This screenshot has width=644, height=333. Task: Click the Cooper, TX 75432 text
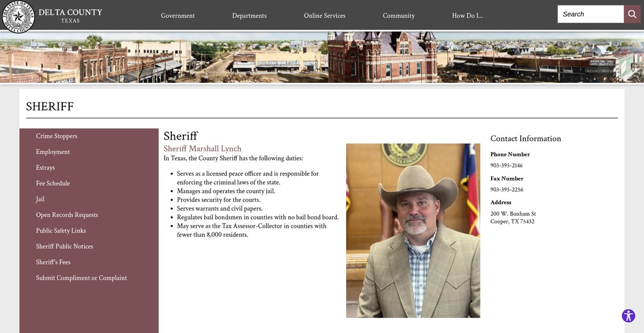click(x=513, y=221)
